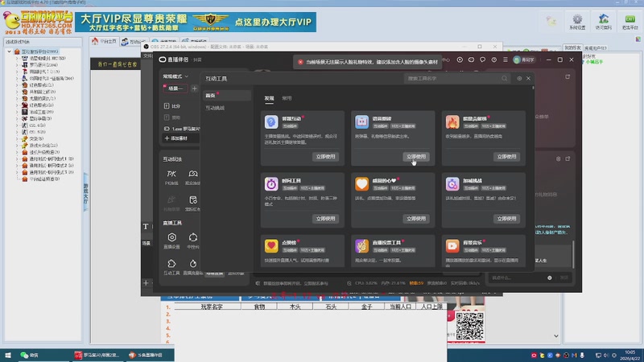Click the search magnifier in 互动工具 panel
This screenshot has width=644, height=362.
[505, 78]
